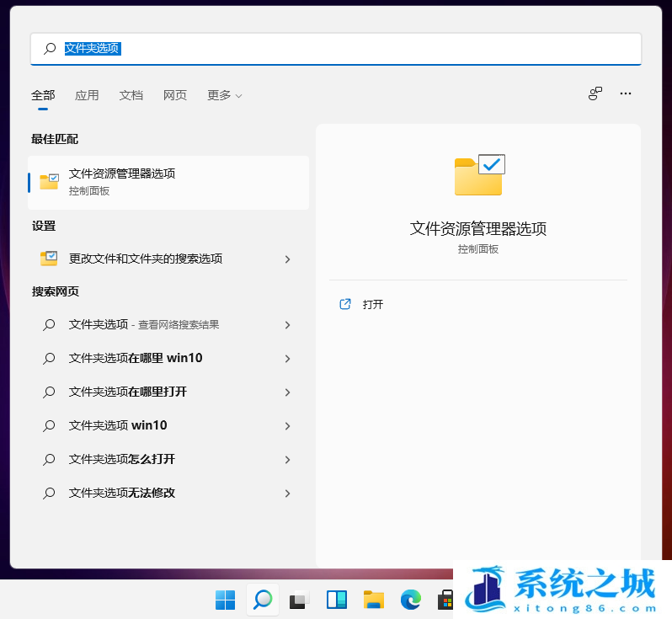Open Microsoft Store on the taskbar
Image resolution: width=672 pixels, height=619 pixels.
tap(445, 600)
